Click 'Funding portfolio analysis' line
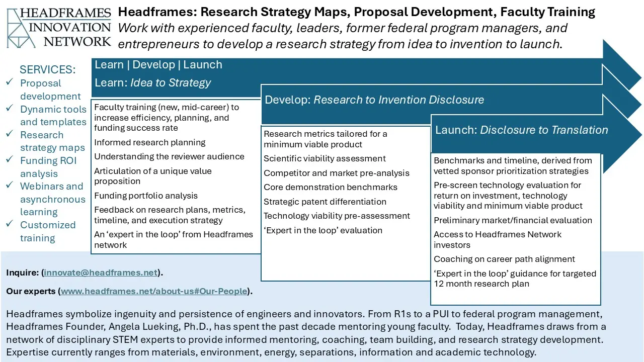This screenshot has height=362, width=644. point(146,196)
